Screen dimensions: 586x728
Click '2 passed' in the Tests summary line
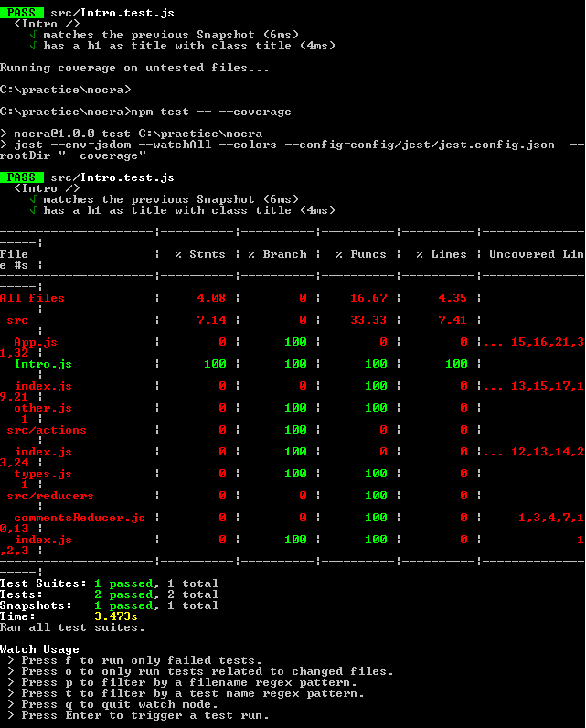[x=123, y=594]
